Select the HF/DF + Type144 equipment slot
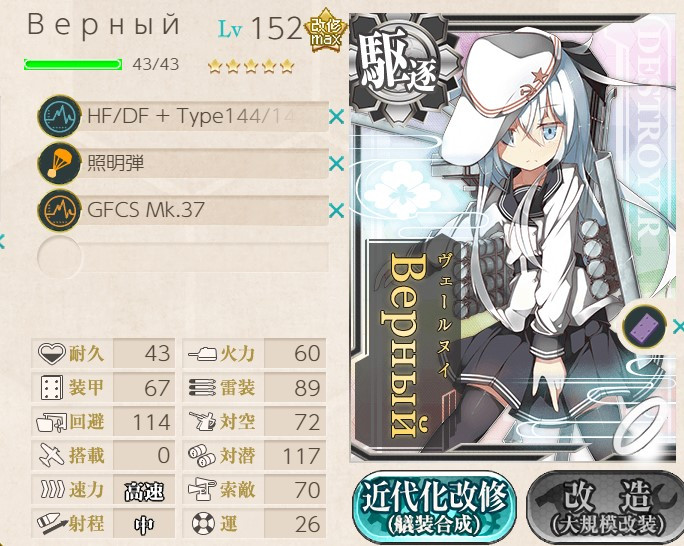Screen dimensions: 684x546 pyautogui.click(x=183, y=116)
